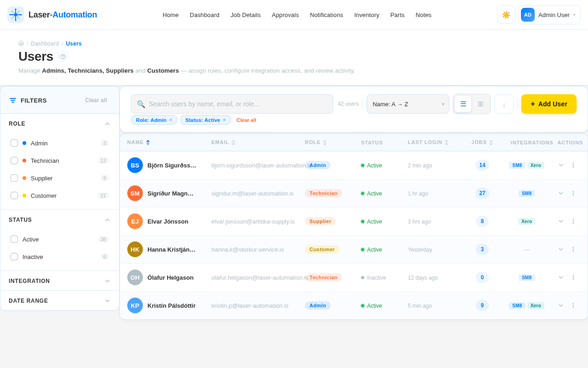Sort the table by the Email column arrows
588x368 pixels.
click(x=233, y=142)
